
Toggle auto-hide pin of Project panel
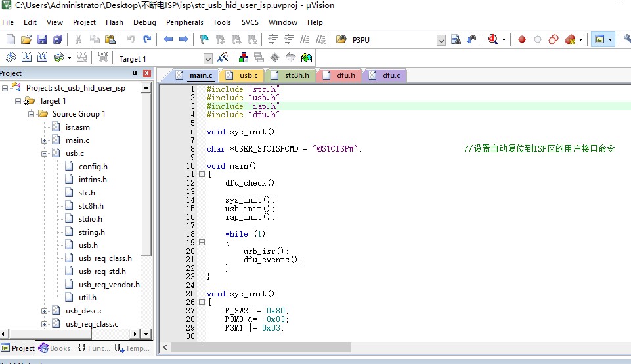[135, 73]
